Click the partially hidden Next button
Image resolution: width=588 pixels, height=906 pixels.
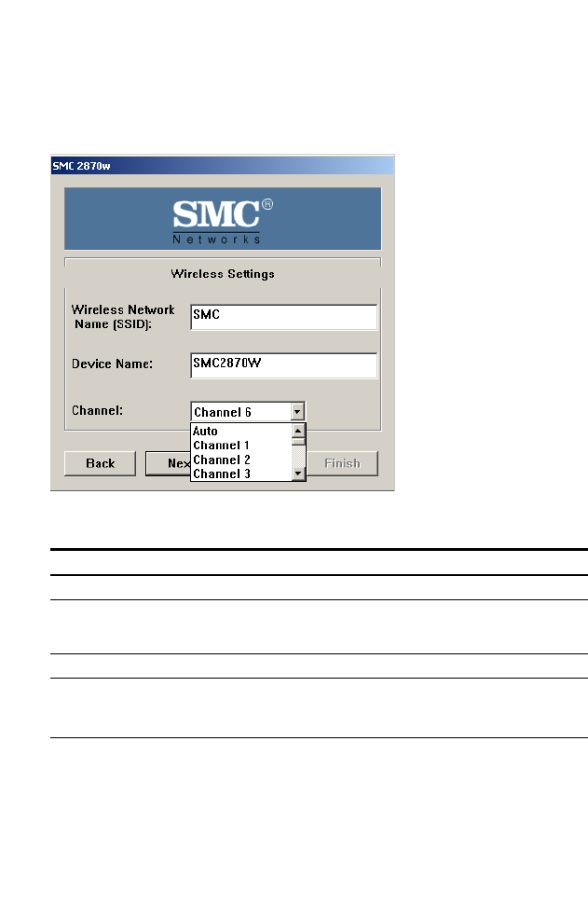[168, 463]
